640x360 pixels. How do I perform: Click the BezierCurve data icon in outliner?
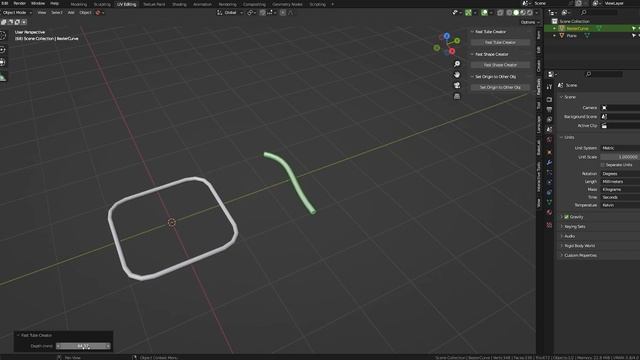599,29
